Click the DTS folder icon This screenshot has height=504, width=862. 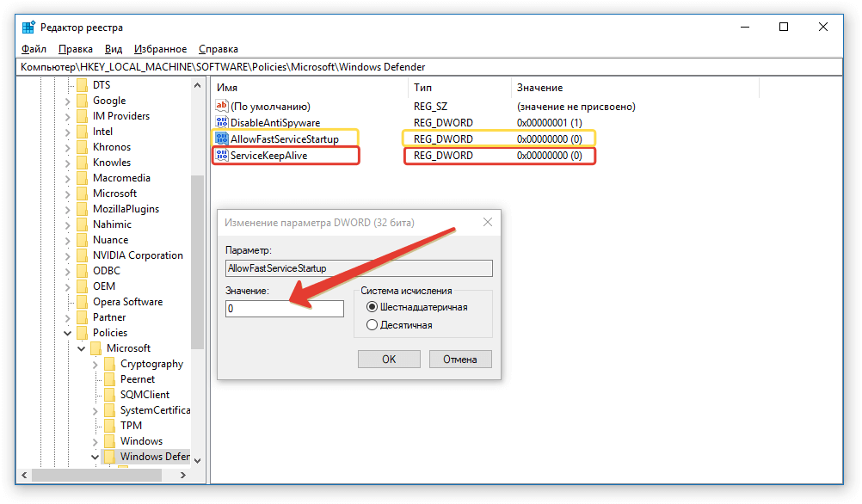tap(82, 84)
